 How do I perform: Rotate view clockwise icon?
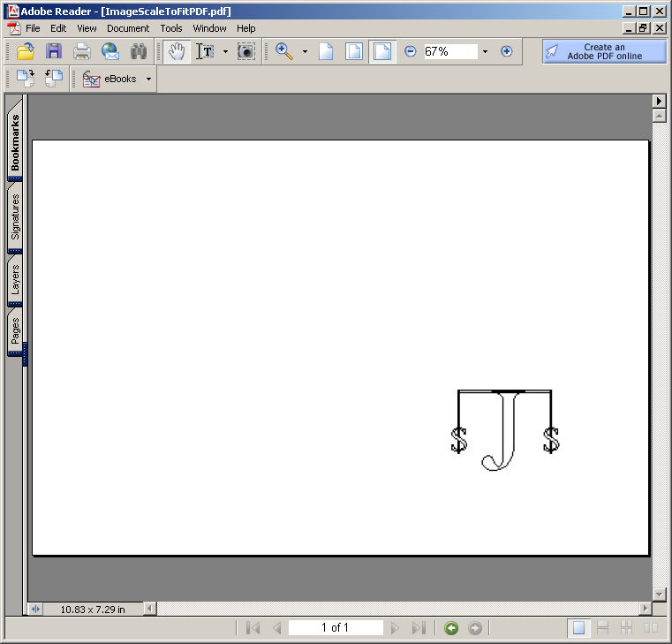click(x=26, y=79)
